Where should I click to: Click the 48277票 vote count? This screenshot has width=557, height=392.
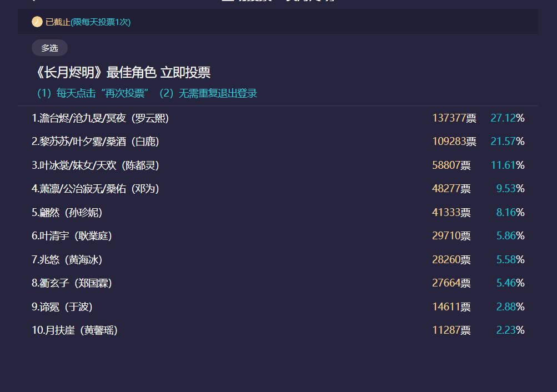click(451, 189)
